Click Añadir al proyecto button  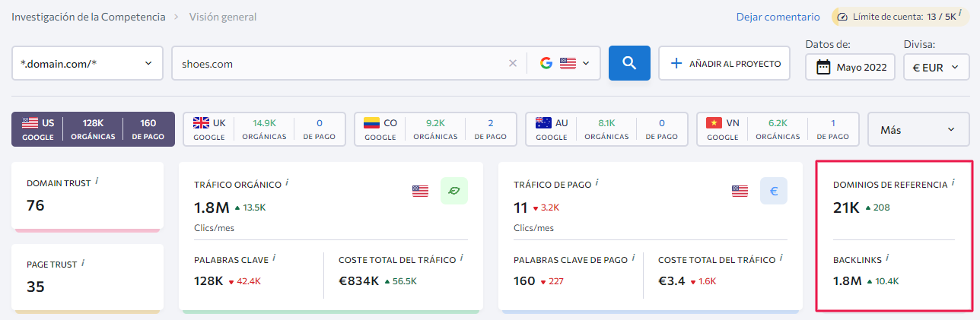pyautogui.click(x=725, y=64)
